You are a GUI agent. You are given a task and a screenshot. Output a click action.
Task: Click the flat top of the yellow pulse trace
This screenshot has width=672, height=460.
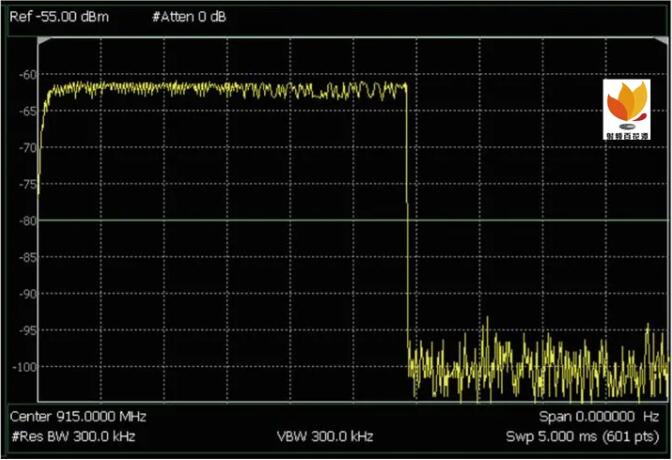pyautogui.click(x=220, y=88)
